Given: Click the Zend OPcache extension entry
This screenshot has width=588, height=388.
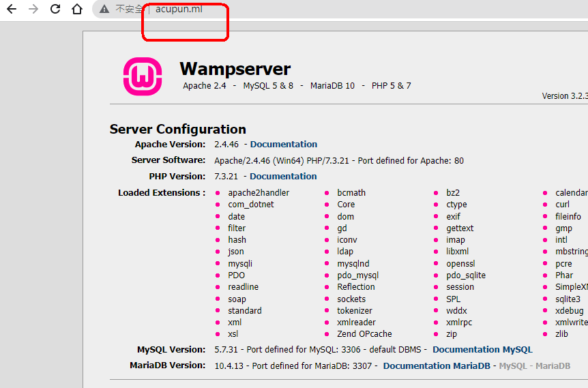Looking at the screenshot, I should pos(364,333).
